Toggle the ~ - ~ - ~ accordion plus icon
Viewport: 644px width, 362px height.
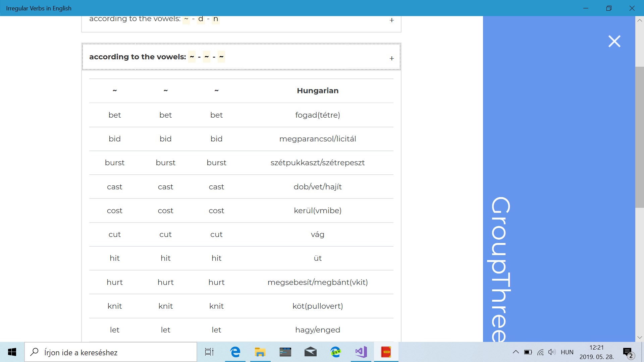pyautogui.click(x=391, y=58)
